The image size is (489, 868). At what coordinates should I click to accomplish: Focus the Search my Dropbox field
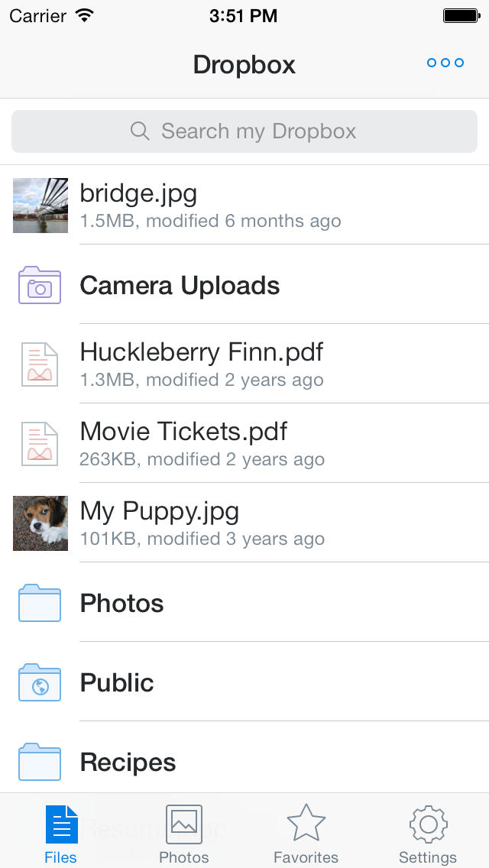coord(258,131)
